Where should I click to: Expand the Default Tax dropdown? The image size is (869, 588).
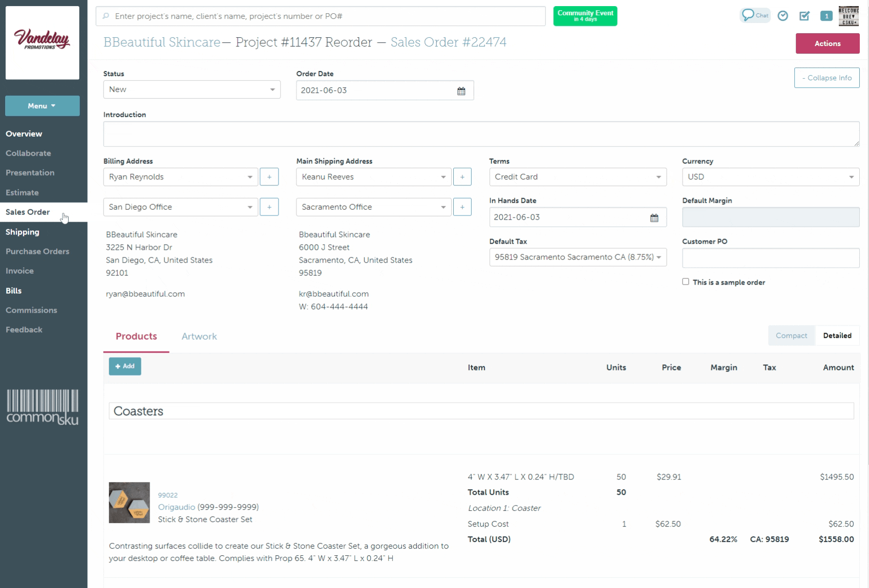pyautogui.click(x=578, y=257)
